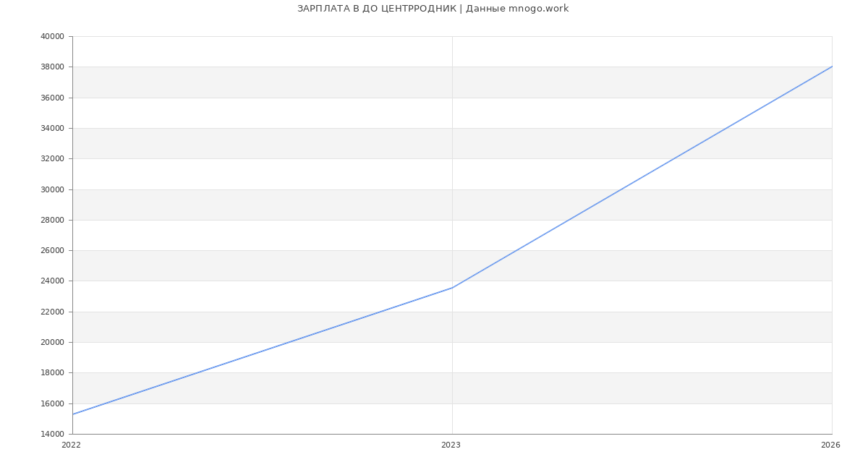
Task: Select the 22000 y-axis label
Action: (52, 312)
